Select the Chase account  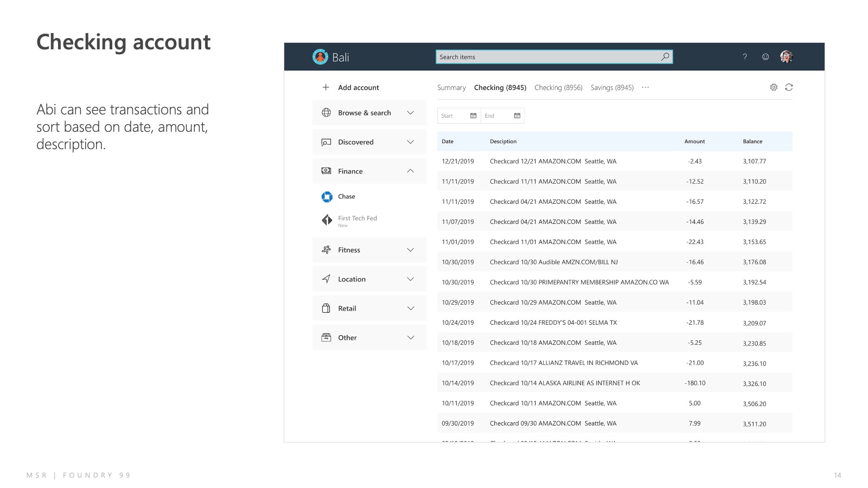(x=346, y=197)
